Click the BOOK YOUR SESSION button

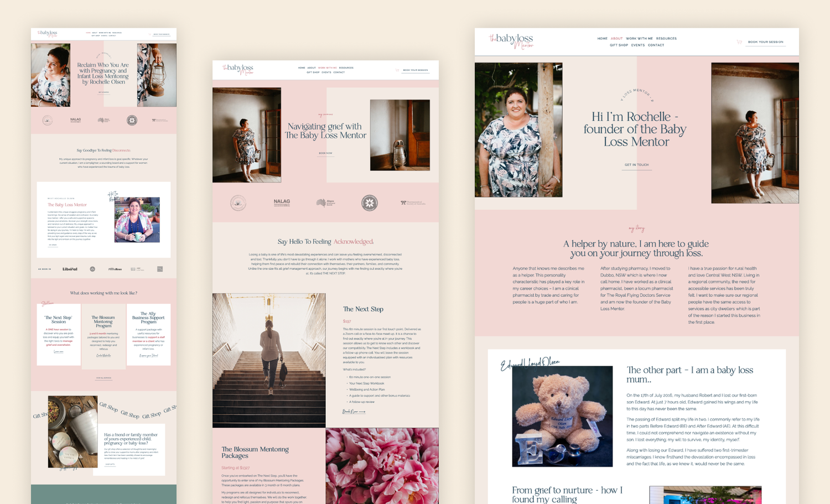tap(766, 41)
